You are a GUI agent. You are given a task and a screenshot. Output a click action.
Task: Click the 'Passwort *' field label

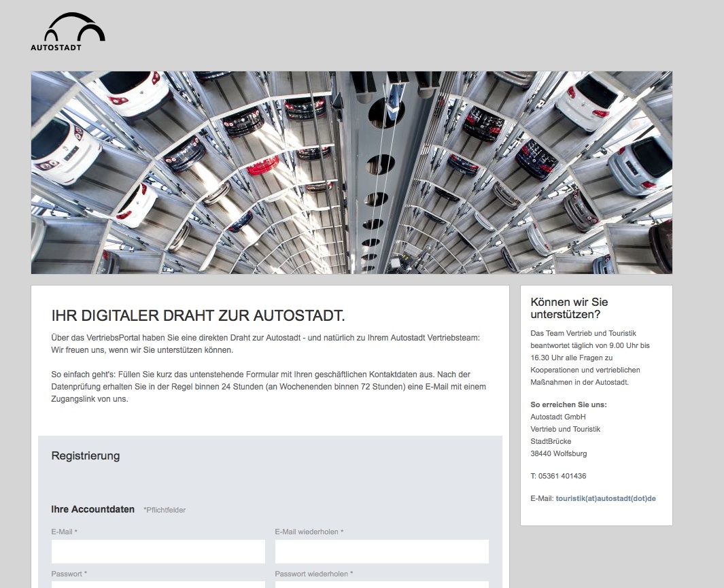click(69, 574)
